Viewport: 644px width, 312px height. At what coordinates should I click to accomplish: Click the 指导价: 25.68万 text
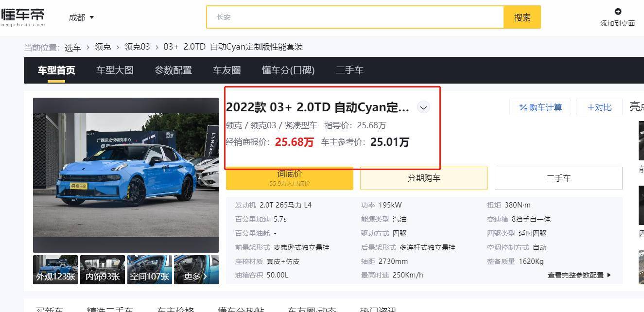[355, 125]
